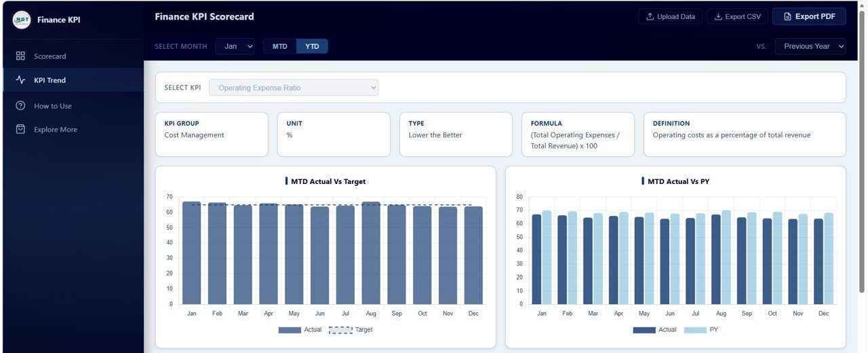Expand the Select KPI dropdown
This screenshot has width=868, height=353.
click(x=294, y=88)
